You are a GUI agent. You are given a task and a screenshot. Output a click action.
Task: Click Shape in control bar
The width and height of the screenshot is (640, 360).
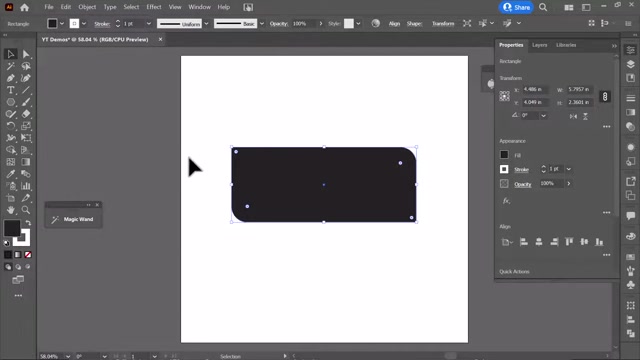pos(414,24)
